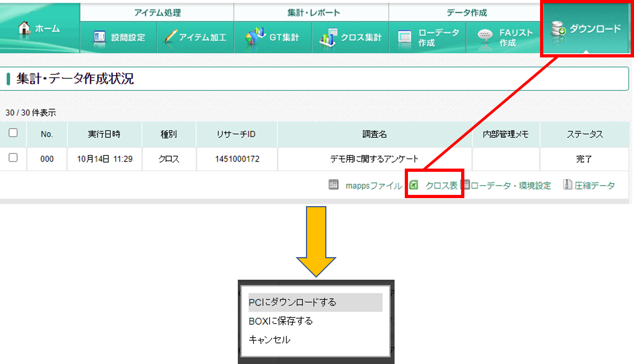Click the icon beside ローデータ・環境設定
The width and height of the screenshot is (634, 364).
tap(466, 185)
